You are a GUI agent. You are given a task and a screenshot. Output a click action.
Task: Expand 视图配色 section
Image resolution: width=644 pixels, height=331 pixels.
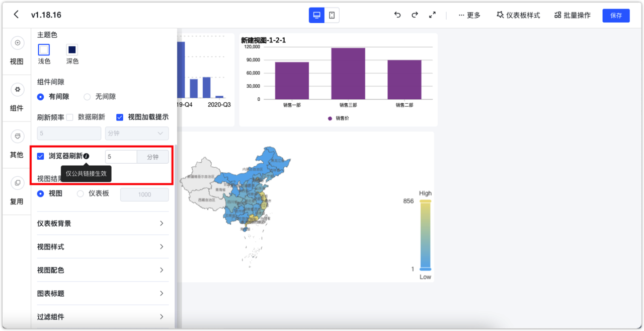pos(103,270)
